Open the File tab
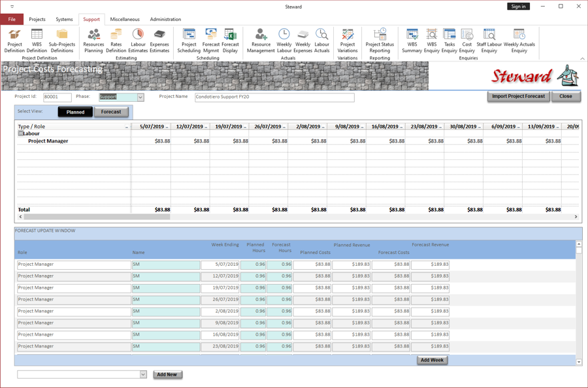The height and width of the screenshot is (388, 588). point(12,19)
